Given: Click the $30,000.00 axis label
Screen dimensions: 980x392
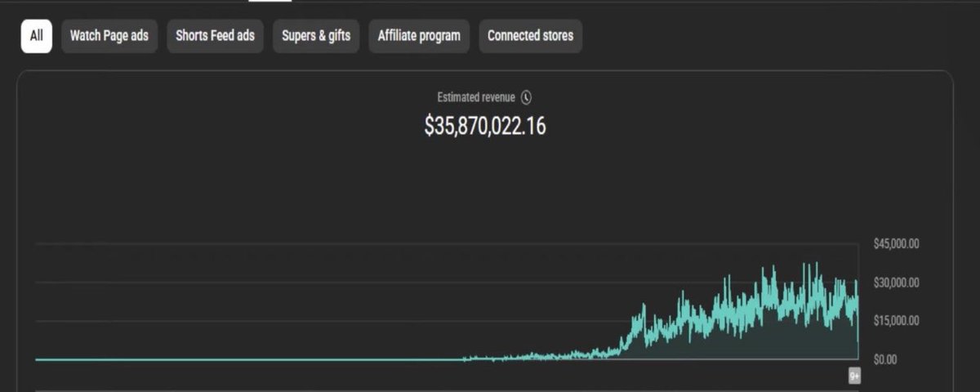Looking at the screenshot, I should coord(896,283).
